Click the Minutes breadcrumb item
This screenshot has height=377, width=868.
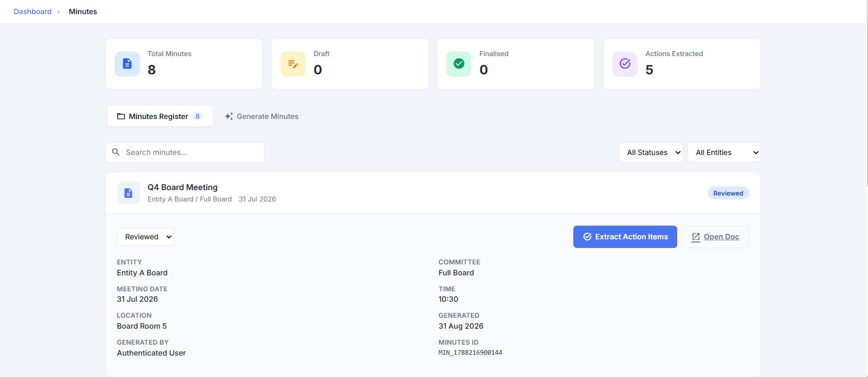83,11
